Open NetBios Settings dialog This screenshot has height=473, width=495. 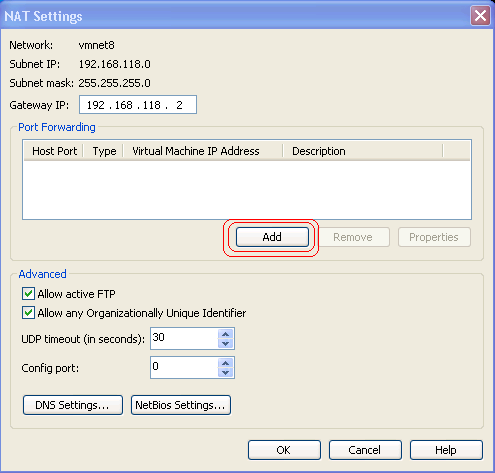pos(181,405)
